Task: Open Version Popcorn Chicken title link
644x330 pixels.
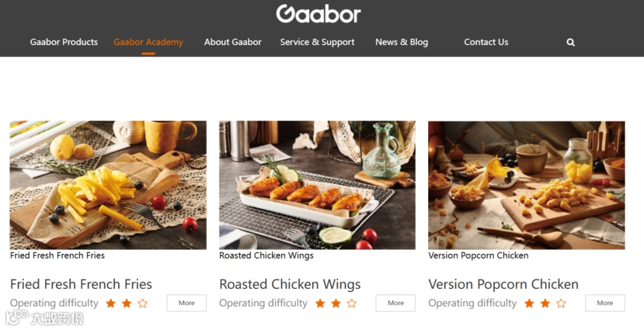Action: (503, 284)
